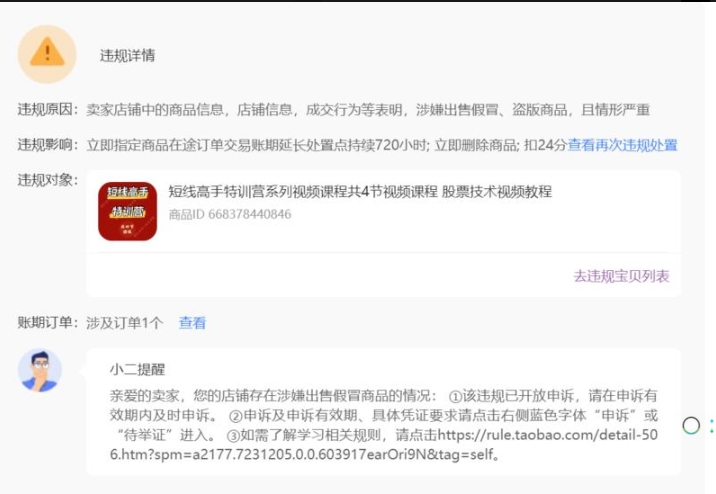Screen dimensions: 716x494
Task: Click the 违规详情 heading
Action: click(x=127, y=55)
